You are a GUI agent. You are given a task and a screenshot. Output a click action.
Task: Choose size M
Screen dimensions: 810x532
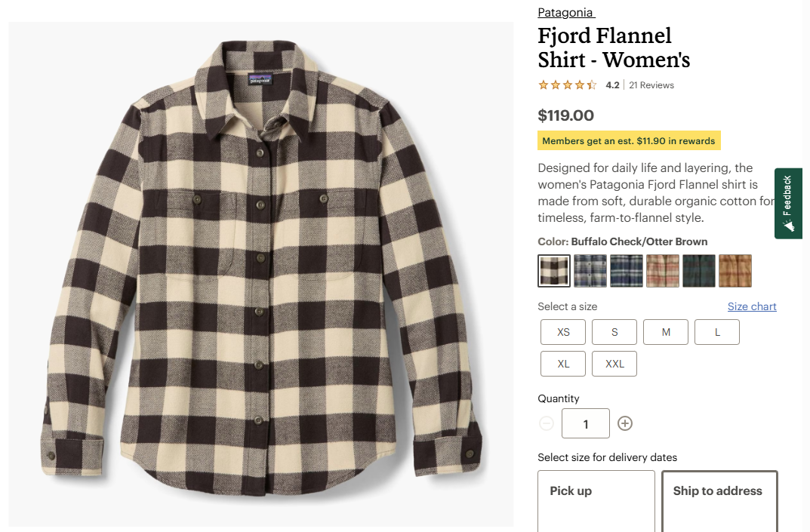pyautogui.click(x=666, y=332)
